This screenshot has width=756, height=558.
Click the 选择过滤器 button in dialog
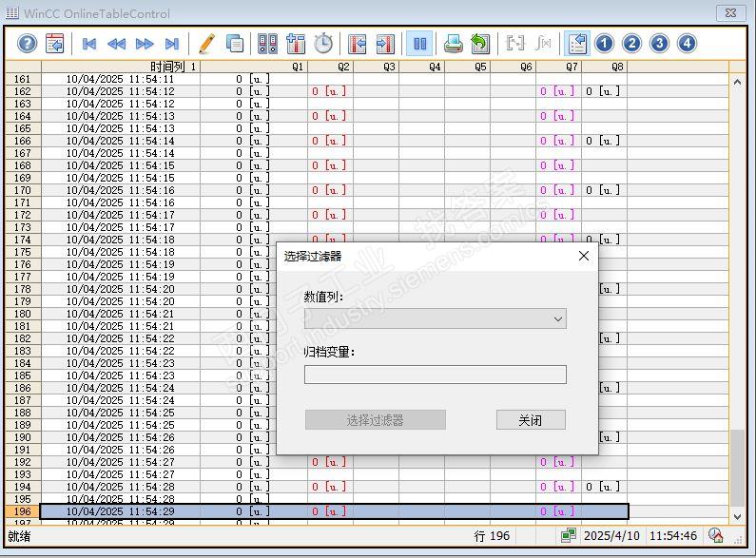tap(375, 420)
